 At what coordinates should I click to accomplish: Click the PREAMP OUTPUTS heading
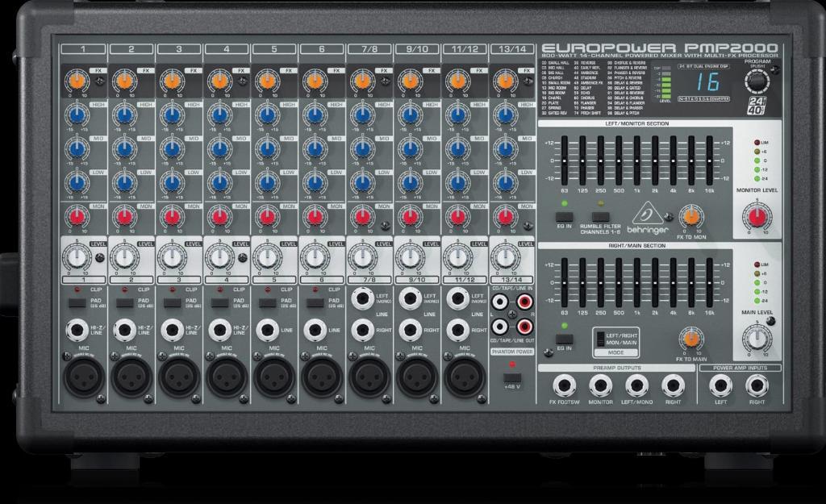[617, 369]
